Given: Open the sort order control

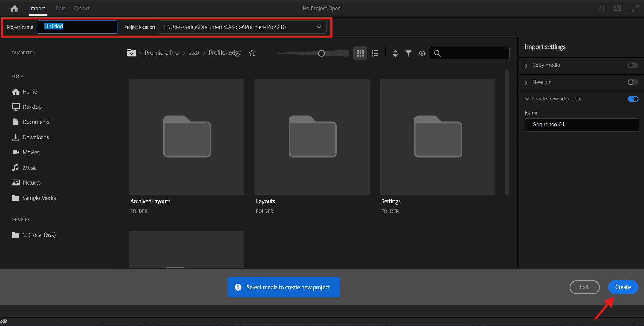Looking at the screenshot, I should pyautogui.click(x=395, y=53).
